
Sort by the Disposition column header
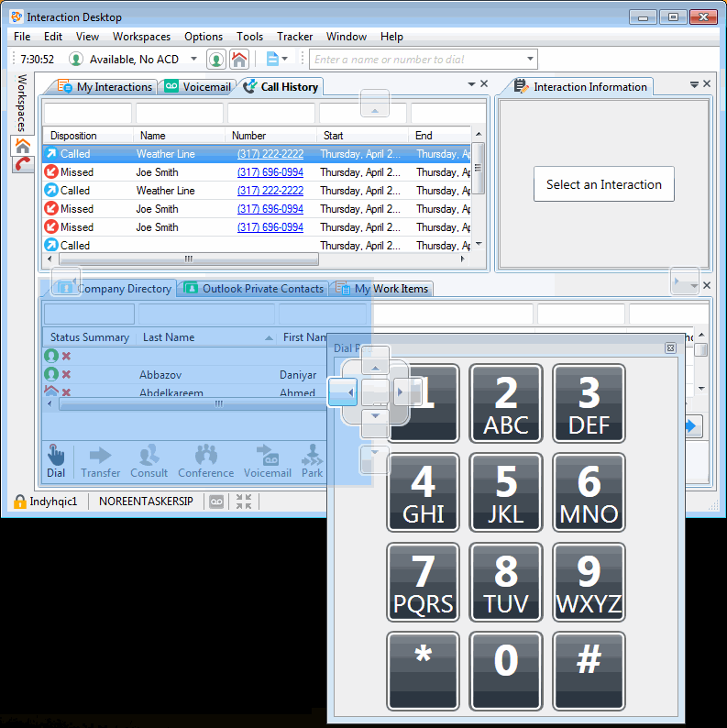[x=73, y=136]
